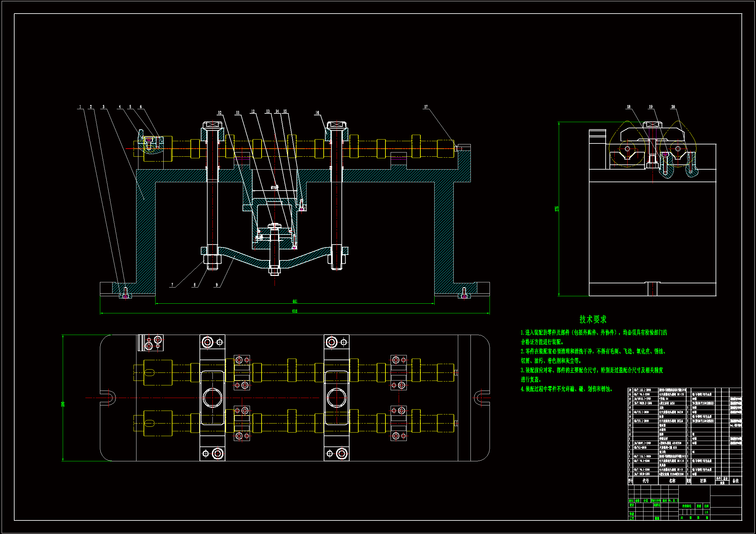Click the 1:1 scale value in title block
756x534 pixels.
click(706, 512)
